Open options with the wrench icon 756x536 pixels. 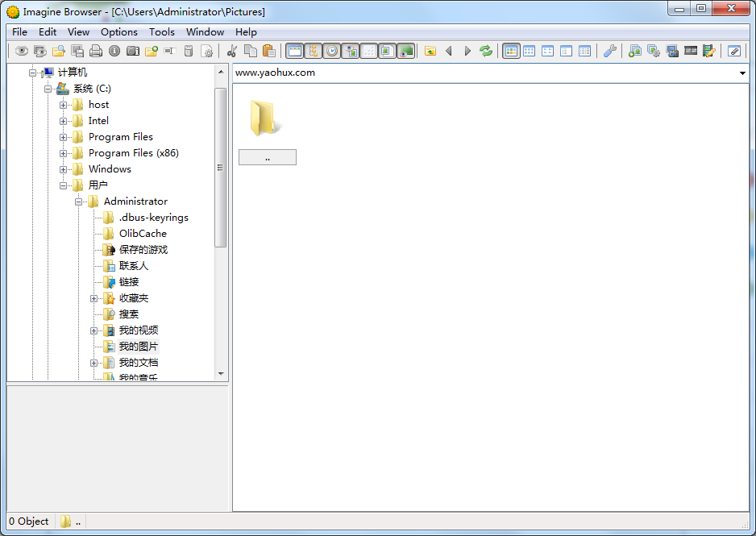(x=610, y=51)
